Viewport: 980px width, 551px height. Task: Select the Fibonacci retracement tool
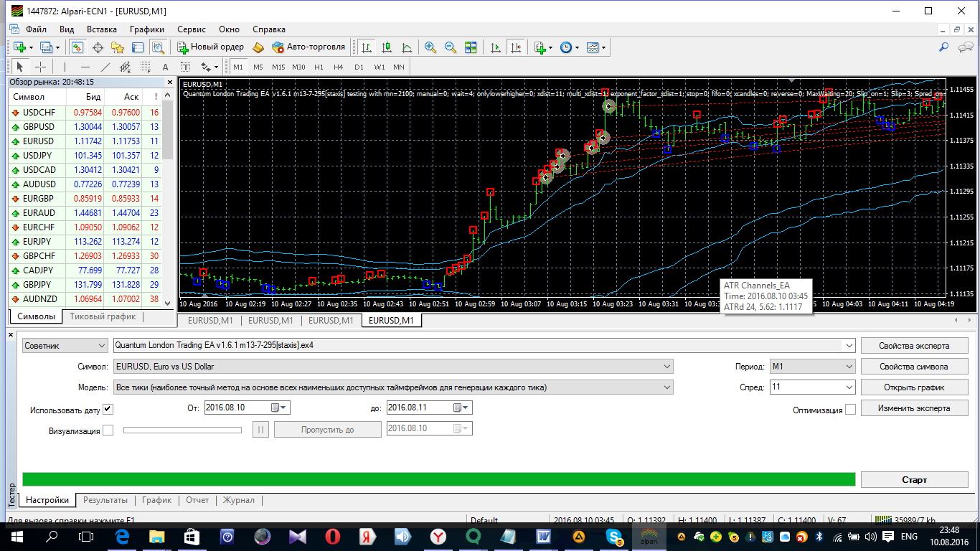146,67
